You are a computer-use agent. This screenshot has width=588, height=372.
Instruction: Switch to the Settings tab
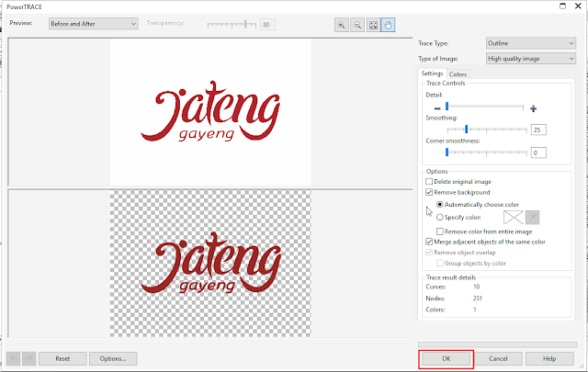432,73
